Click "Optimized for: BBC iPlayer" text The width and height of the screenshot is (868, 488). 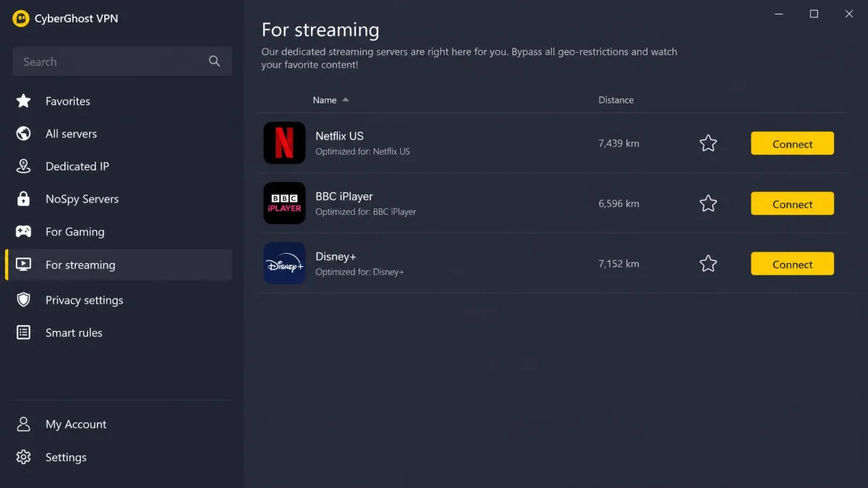(x=365, y=212)
